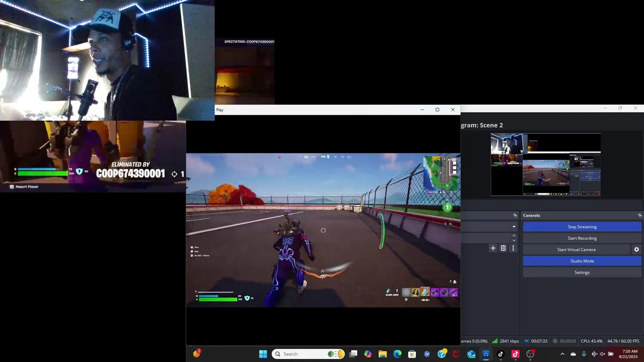This screenshot has height=362, width=644.
Task: Maximize the Play window
Action: (x=437, y=110)
